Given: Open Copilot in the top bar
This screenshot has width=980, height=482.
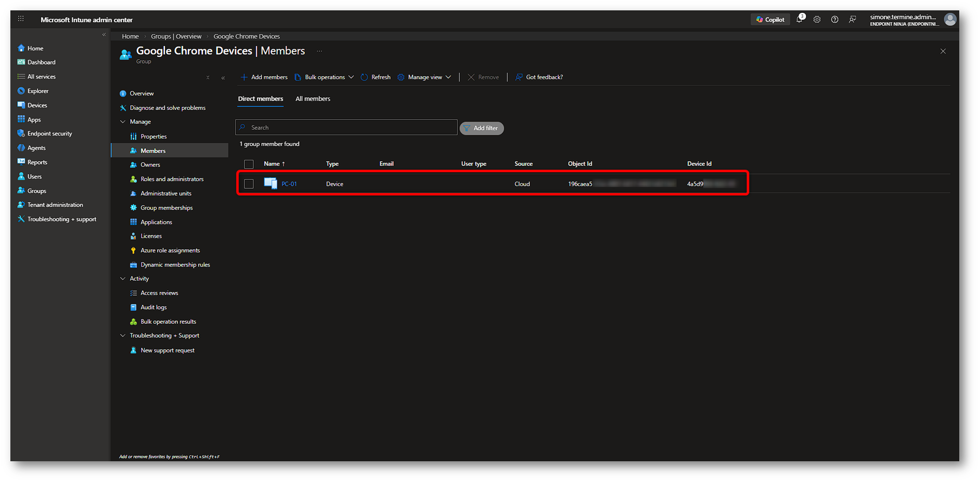Looking at the screenshot, I should (770, 20).
